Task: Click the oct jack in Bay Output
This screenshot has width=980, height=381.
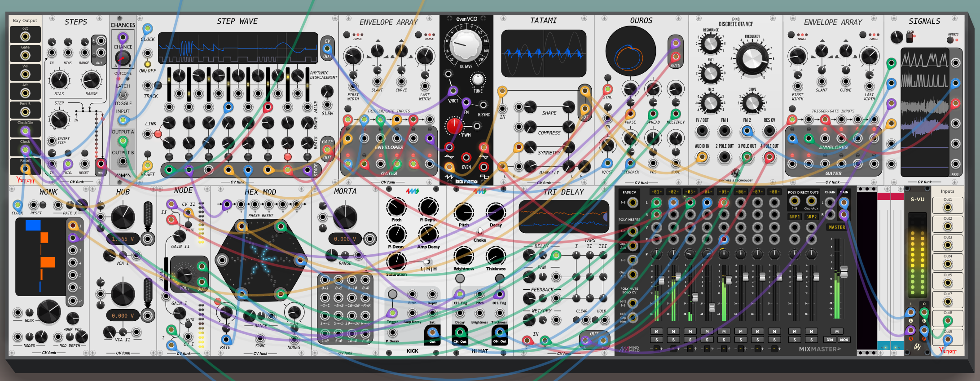Action: pyautogui.click(x=25, y=36)
